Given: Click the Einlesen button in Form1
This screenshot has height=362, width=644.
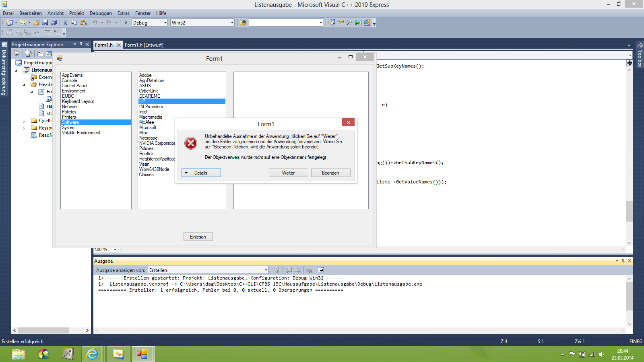Looking at the screenshot, I should tap(198, 237).
